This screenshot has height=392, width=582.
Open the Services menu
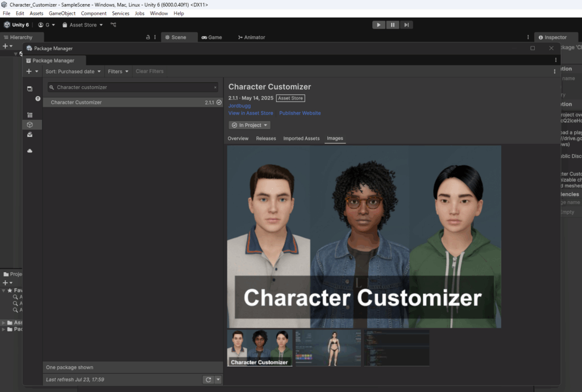click(x=120, y=14)
